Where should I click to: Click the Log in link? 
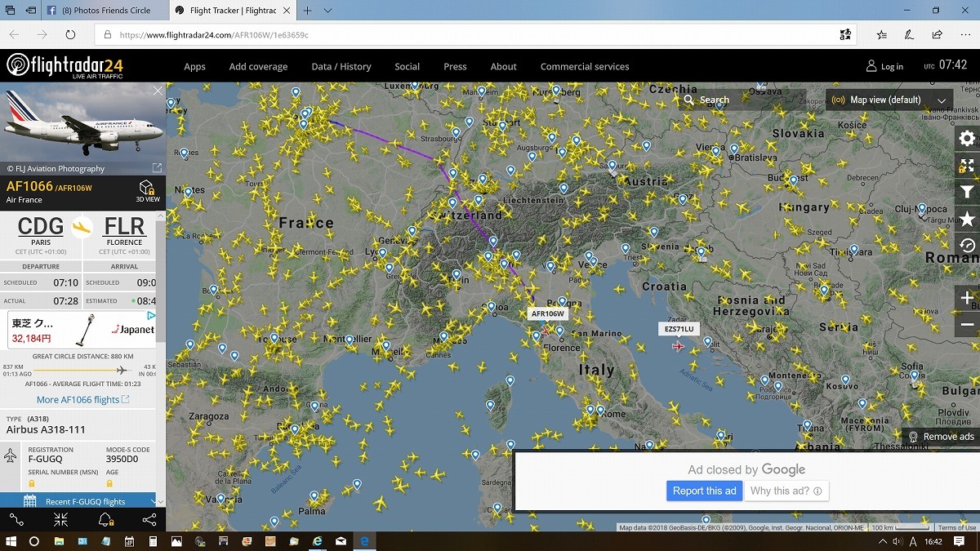(x=884, y=67)
